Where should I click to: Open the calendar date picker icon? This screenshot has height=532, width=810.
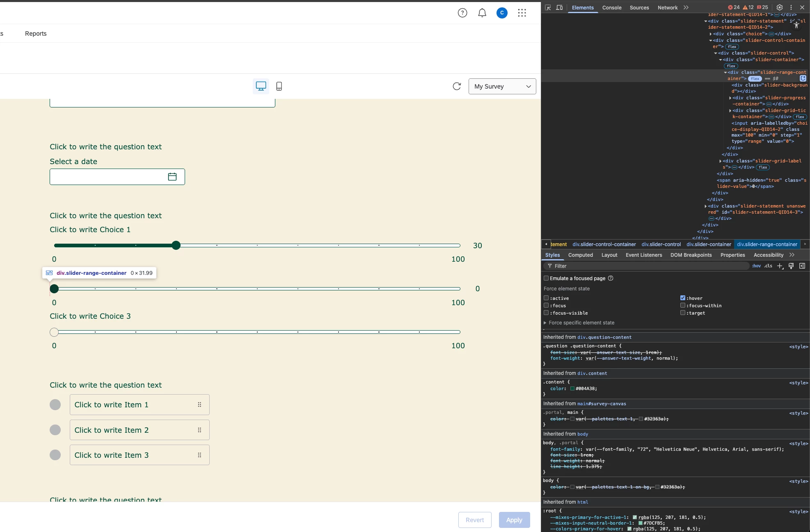[x=172, y=176]
